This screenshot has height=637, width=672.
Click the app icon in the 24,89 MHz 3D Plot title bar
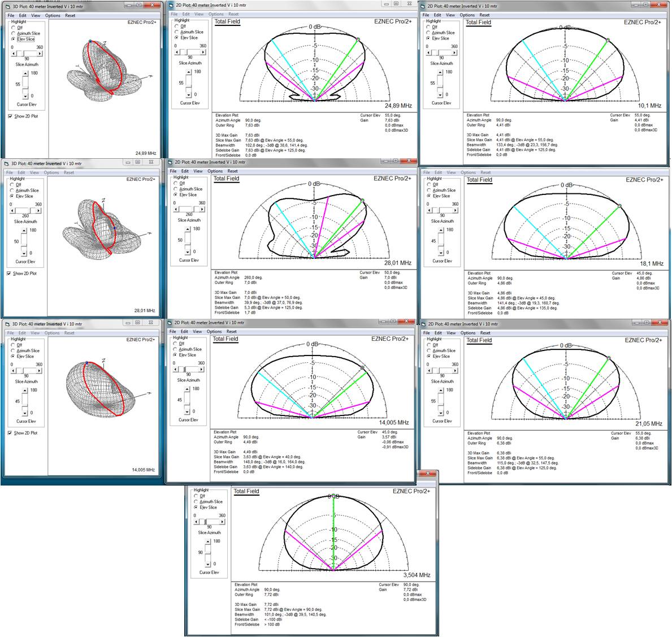click(x=7, y=7)
